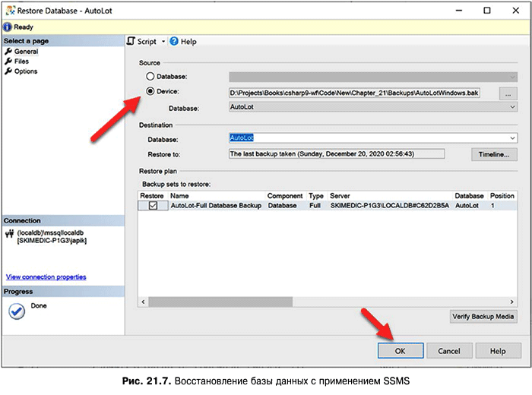Click the Cancel button
The width and height of the screenshot is (532, 395).
click(449, 351)
